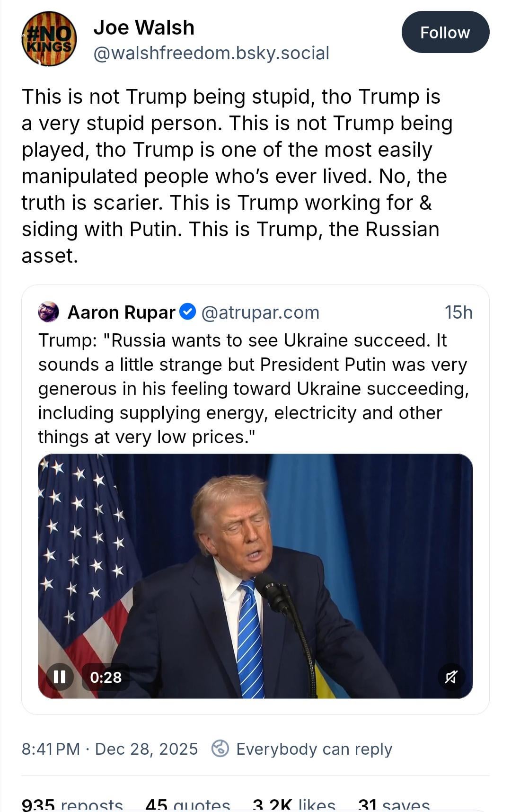Click the 8:41 PM Dec 28 timestamp

110,749
